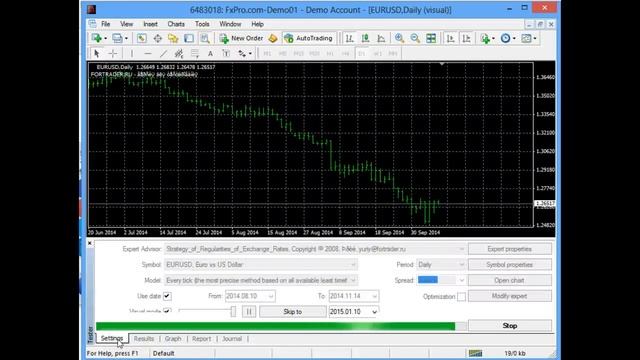Switch to the Graph tab
Screen dimensions: 640x360
click(173, 339)
